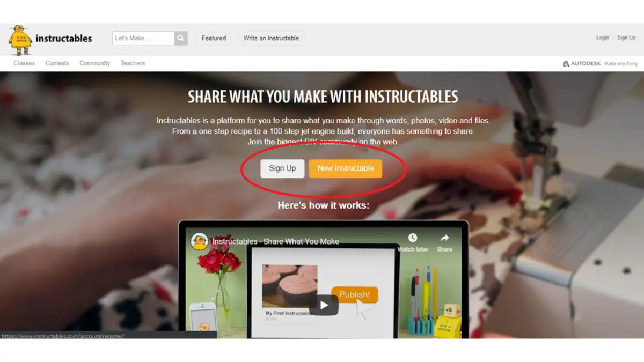Click Write an Instructable button
This screenshot has width=644, height=362.
click(x=271, y=38)
